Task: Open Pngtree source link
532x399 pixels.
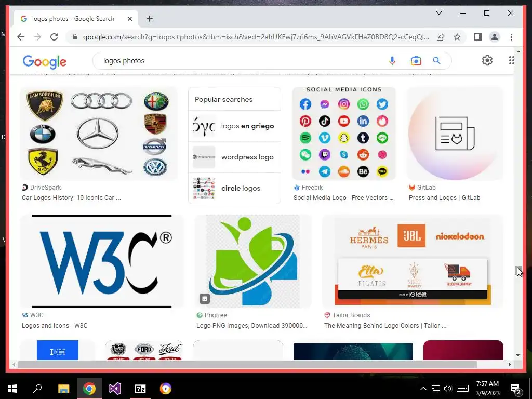Action: [212, 315]
